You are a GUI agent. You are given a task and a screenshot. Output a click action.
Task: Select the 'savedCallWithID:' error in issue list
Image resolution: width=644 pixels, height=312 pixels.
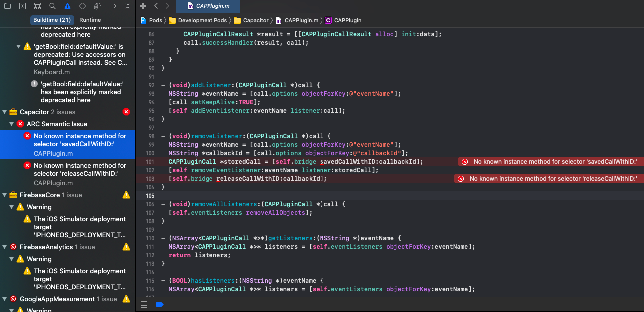pyautogui.click(x=67, y=145)
